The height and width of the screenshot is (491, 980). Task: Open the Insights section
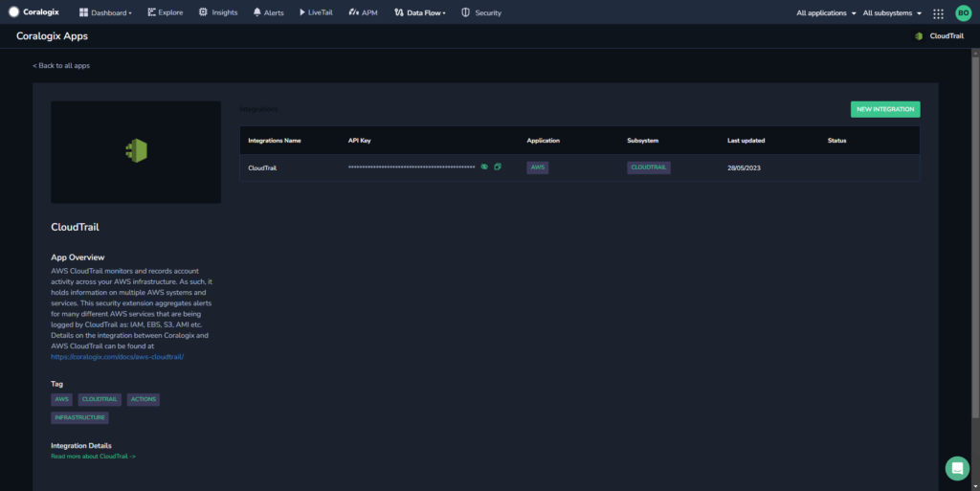218,12
